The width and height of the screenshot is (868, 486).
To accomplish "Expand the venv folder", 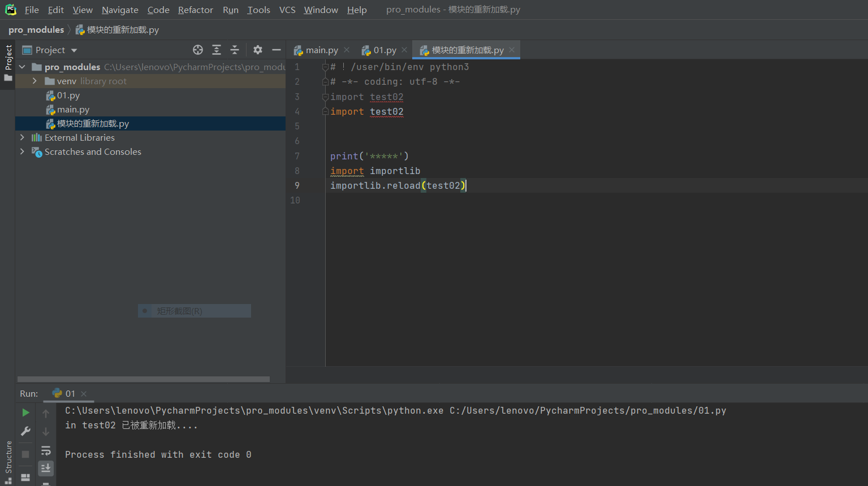I will (x=34, y=81).
